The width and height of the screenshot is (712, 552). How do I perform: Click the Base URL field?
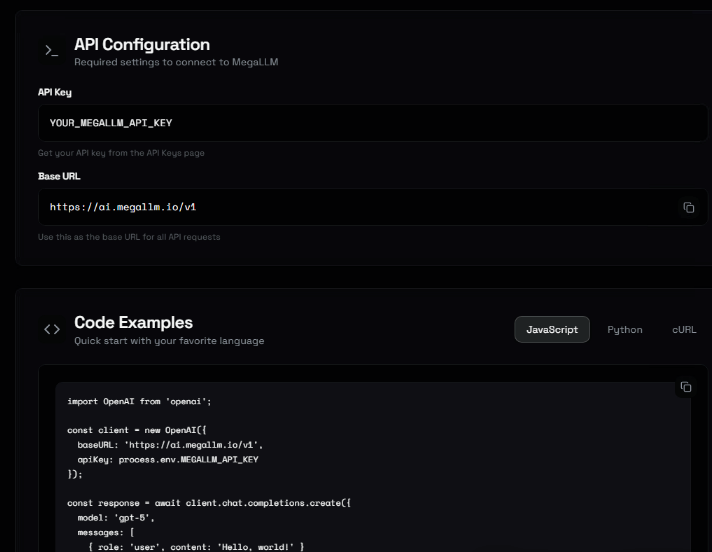tap(373, 207)
